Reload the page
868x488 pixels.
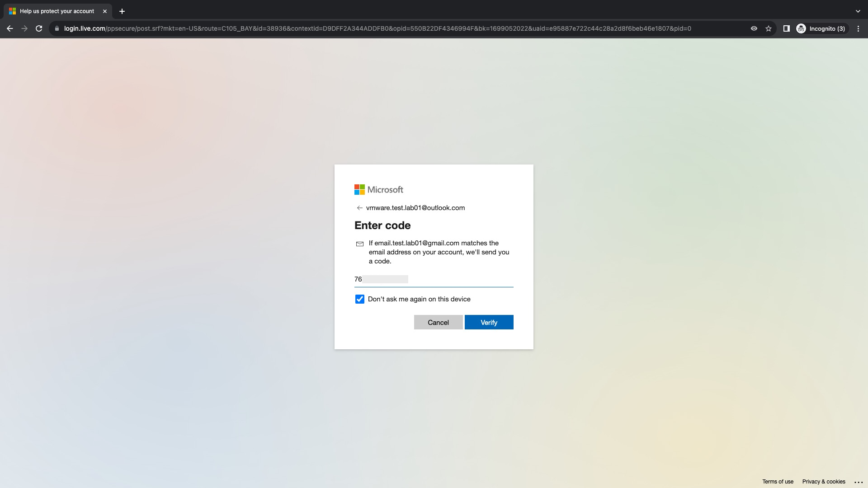tap(39, 28)
